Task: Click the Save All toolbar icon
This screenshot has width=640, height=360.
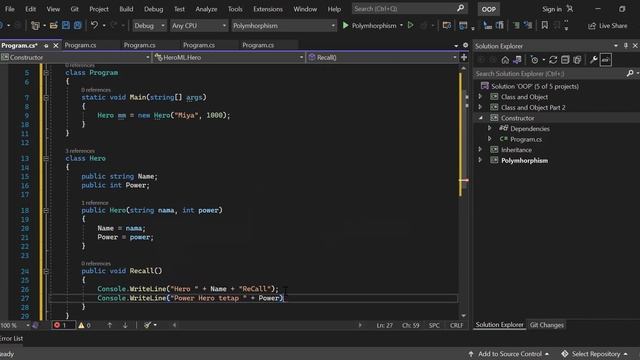Action: click(78, 25)
